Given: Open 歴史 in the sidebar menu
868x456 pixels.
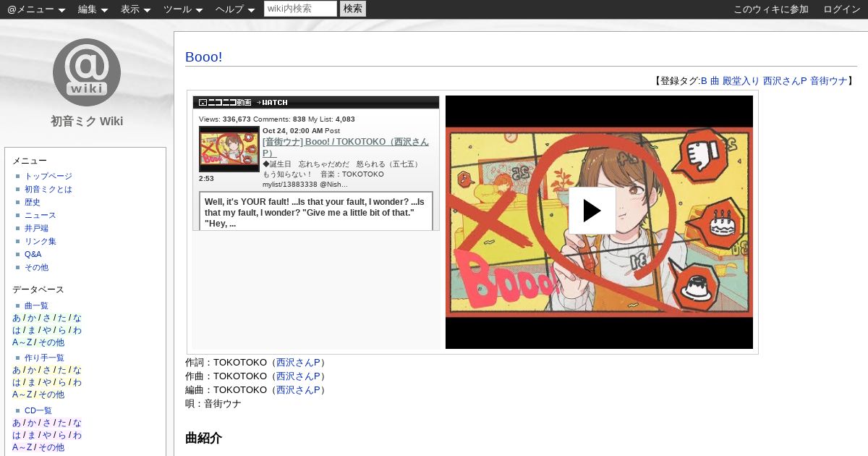Looking at the screenshot, I should coord(33,202).
